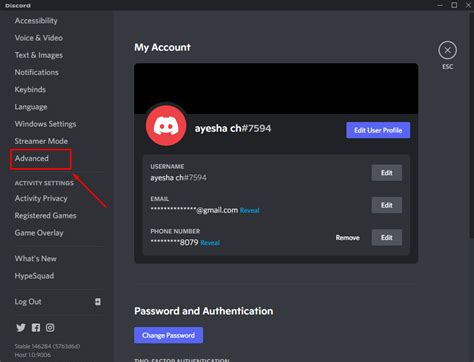Screen dimensions: 474x362
Task: Click Change Password button
Action: click(168, 335)
